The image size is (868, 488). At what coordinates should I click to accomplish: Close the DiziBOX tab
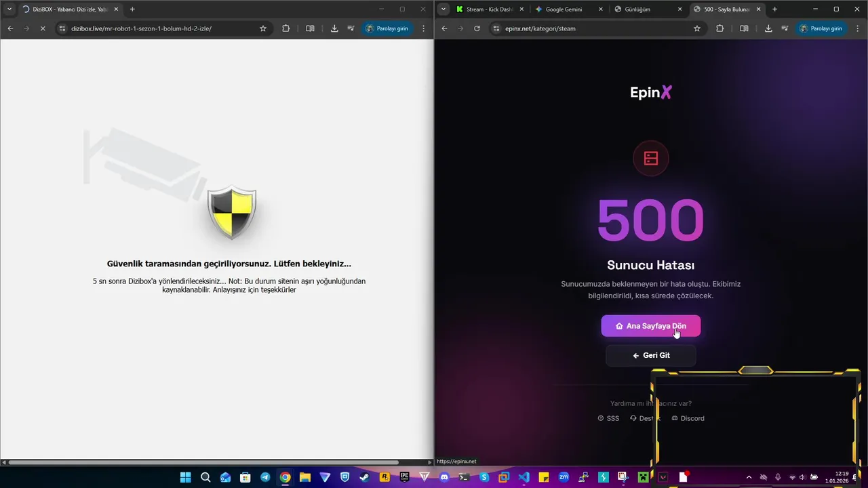(x=116, y=9)
